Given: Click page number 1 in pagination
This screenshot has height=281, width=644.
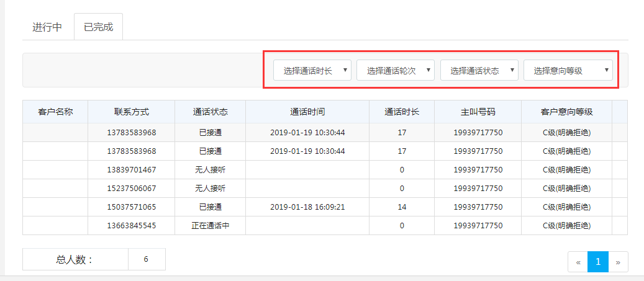Looking at the screenshot, I should pyautogui.click(x=597, y=262).
